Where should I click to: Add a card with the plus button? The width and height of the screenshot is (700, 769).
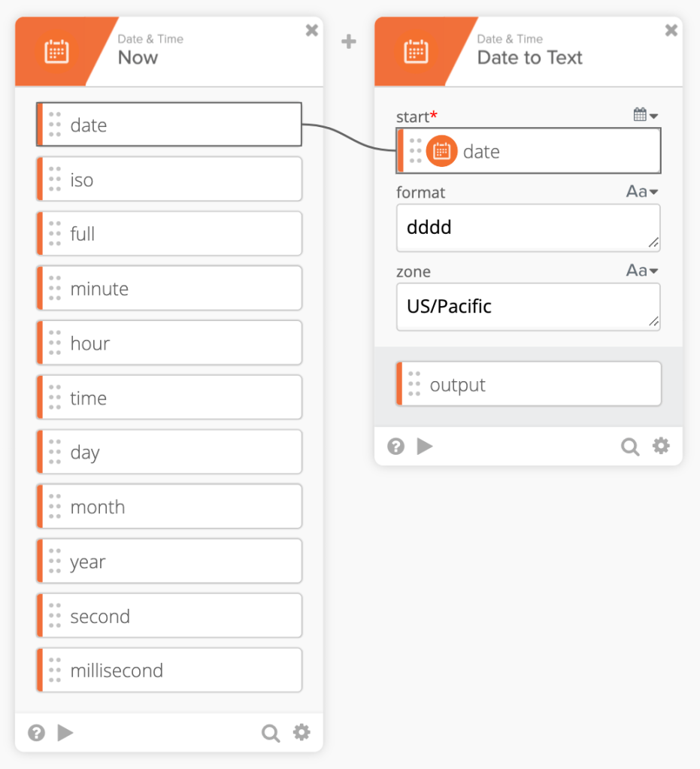click(349, 42)
